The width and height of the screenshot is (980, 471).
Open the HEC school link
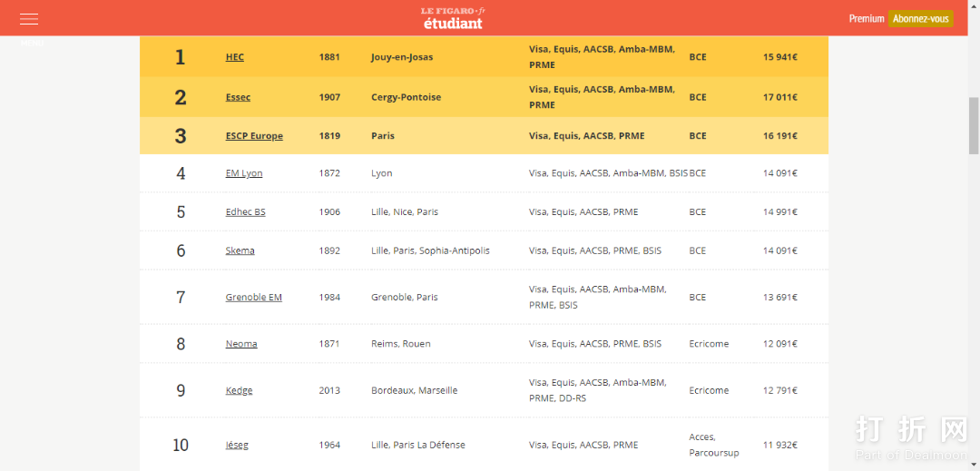(234, 57)
